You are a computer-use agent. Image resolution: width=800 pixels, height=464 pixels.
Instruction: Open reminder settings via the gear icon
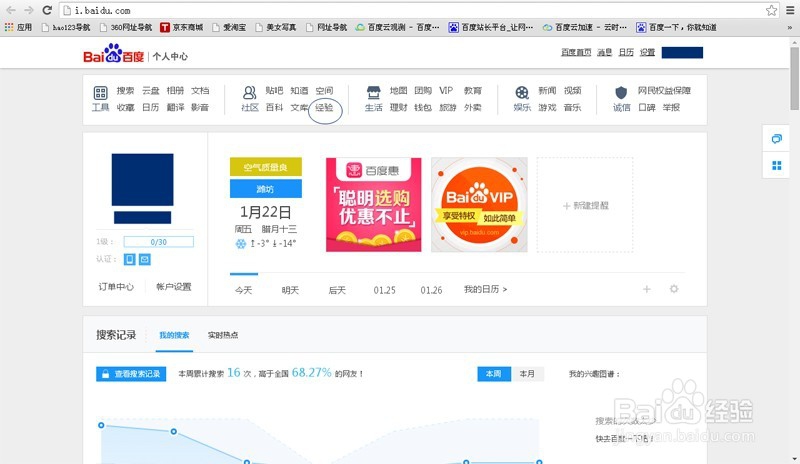pyautogui.click(x=674, y=289)
